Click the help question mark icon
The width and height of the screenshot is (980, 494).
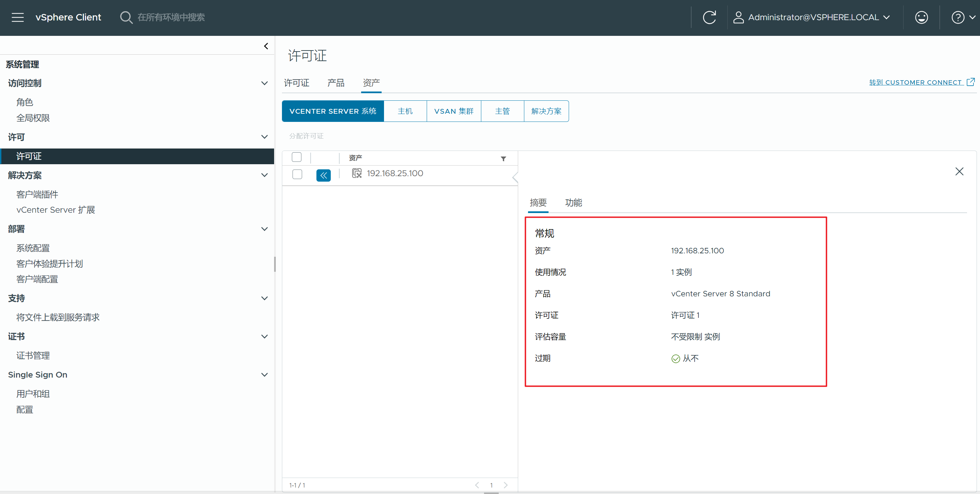pyautogui.click(x=957, y=17)
